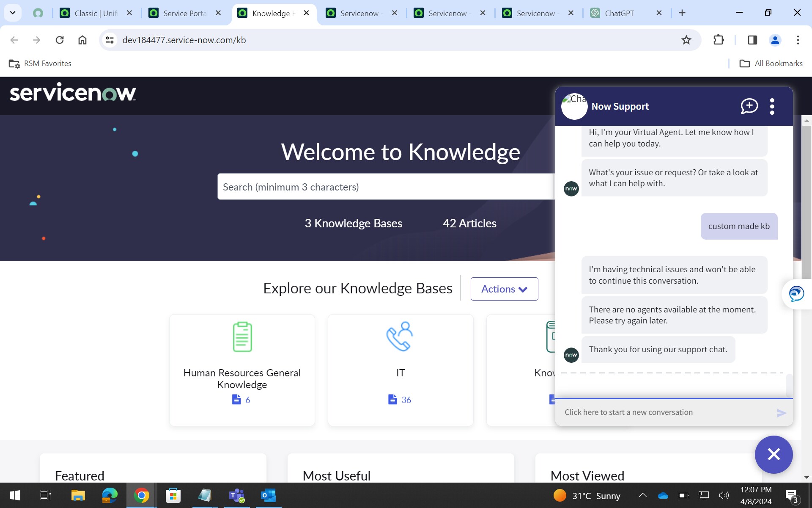Expand the tab search dropdown
Viewport: 812px width, 508px height.
13,13
